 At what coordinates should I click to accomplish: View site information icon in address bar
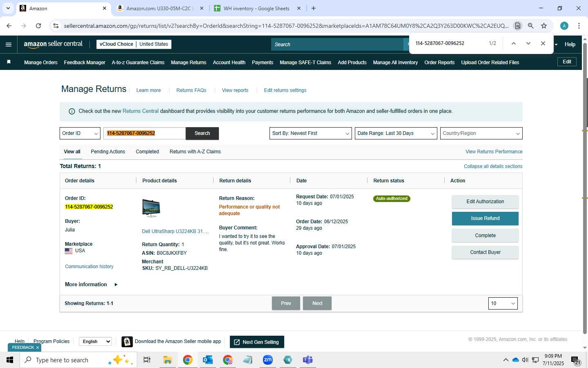[x=56, y=26]
